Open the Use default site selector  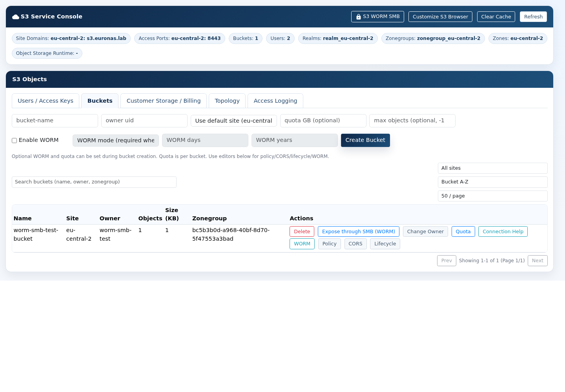(x=234, y=121)
